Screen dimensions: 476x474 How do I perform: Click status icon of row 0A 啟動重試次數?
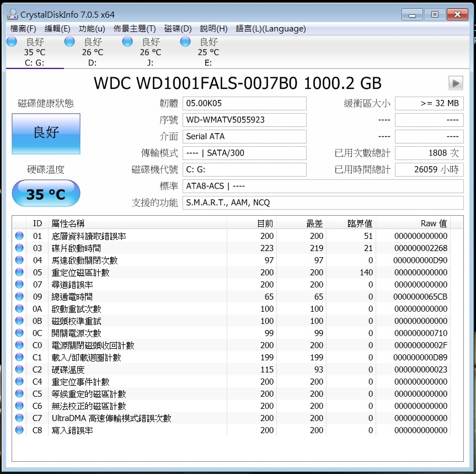point(19,308)
